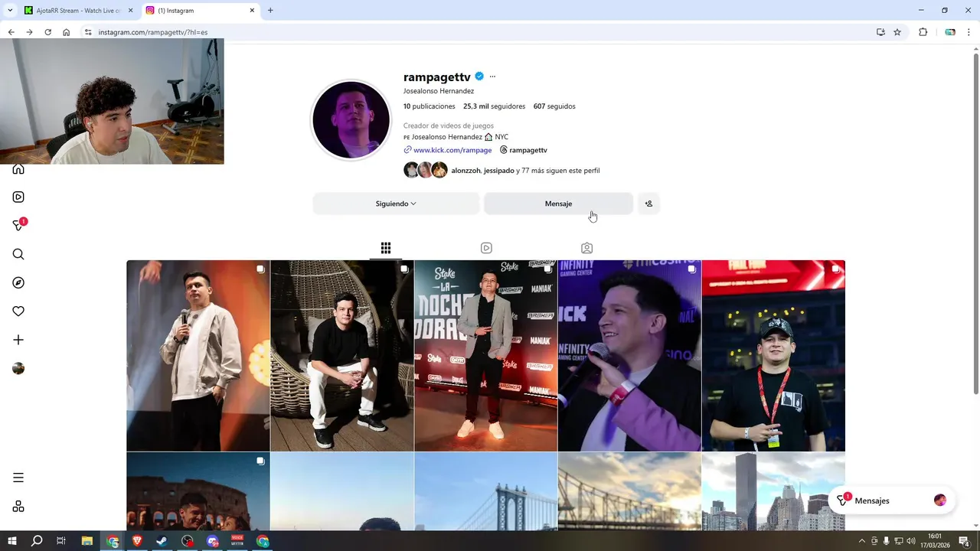Viewport: 980px width, 551px height.
Task: Close the Instagram browser tab
Action: coord(252,11)
